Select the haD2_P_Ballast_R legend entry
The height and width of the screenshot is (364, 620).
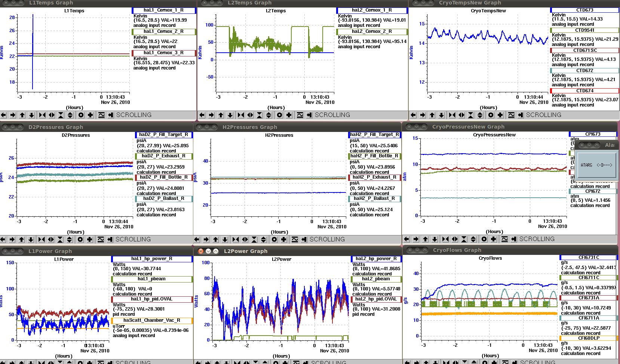pyautogui.click(x=164, y=199)
